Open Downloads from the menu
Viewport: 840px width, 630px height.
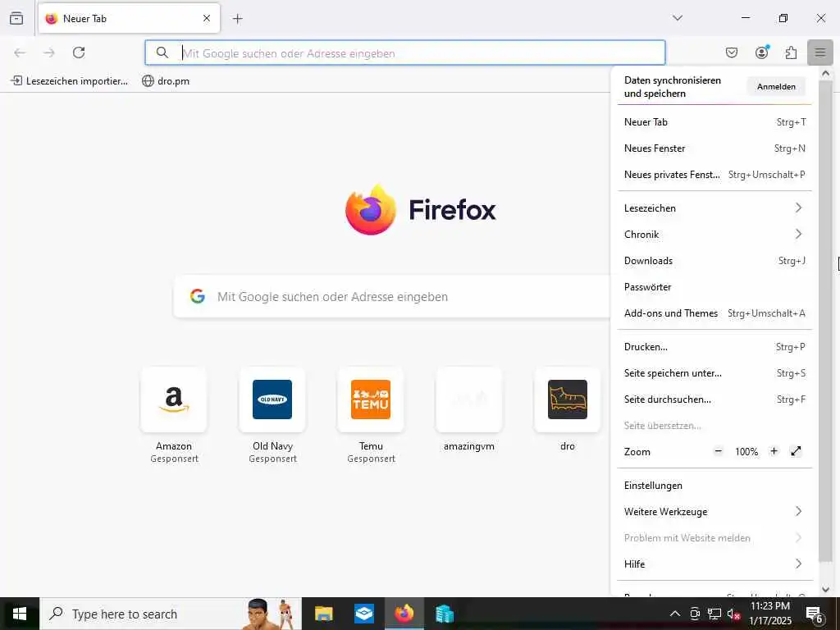click(x=714, y=261)
